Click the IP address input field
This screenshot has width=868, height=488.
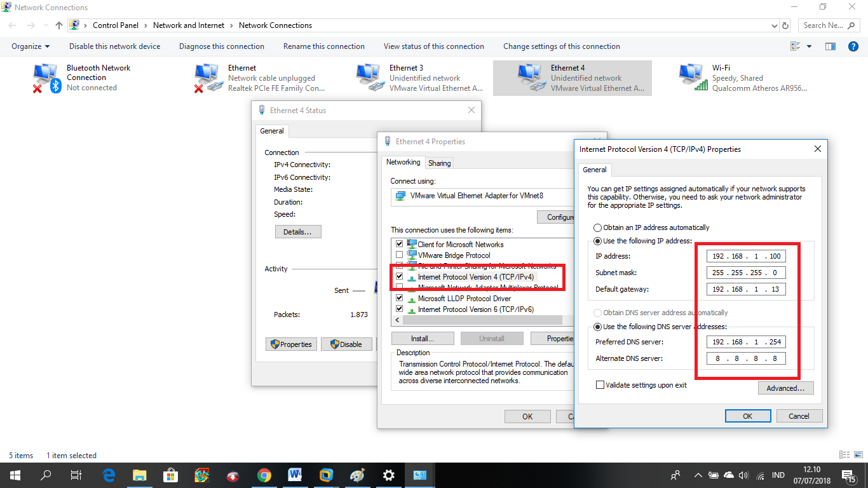coord(746,256)
